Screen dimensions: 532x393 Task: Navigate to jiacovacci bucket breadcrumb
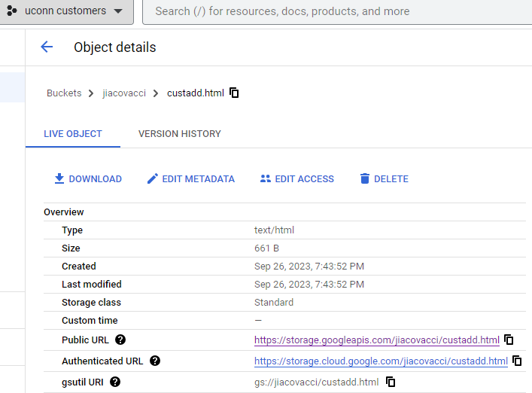[x=124, y=93]
